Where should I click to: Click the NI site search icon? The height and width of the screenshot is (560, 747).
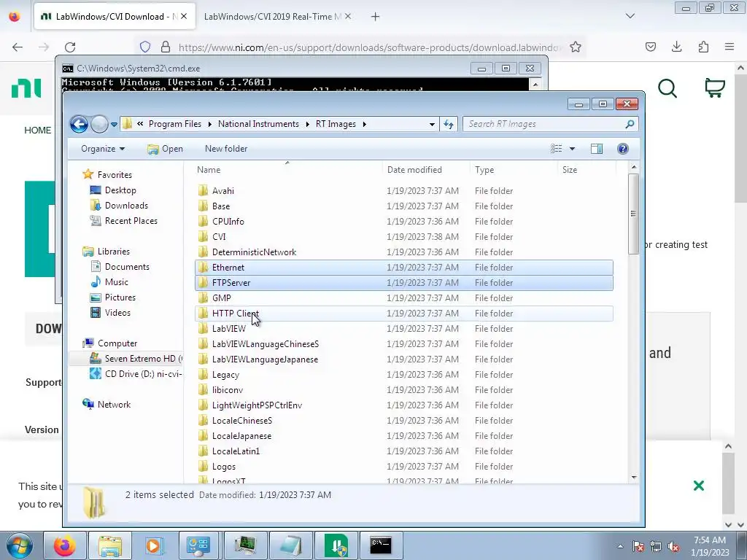667,88
